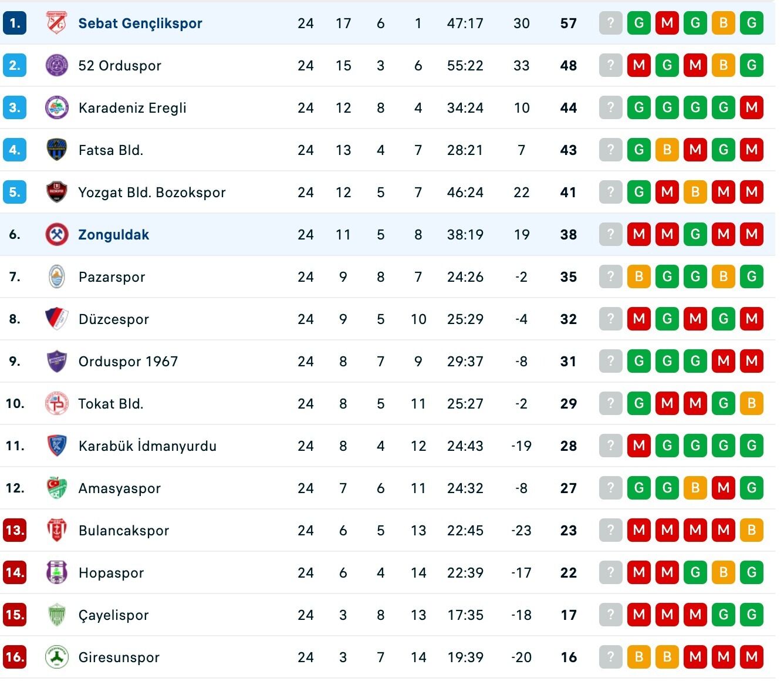Click the green G form badge in Zonguldak row

pyautogui.click(x=695, y=234)
